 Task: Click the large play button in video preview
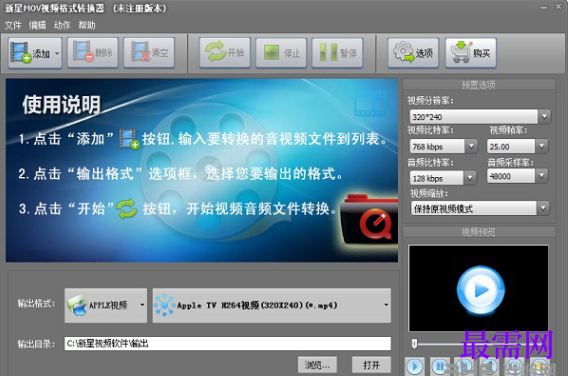tap(480, 290)
